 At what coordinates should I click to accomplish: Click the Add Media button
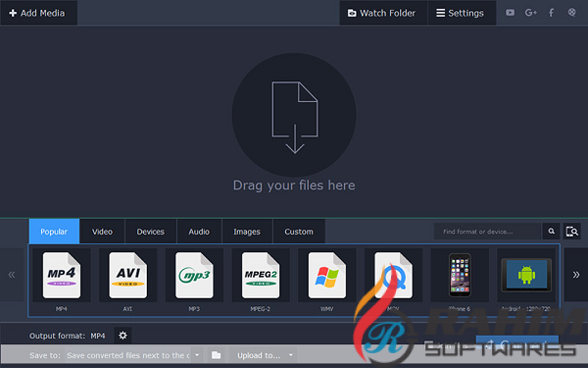(38, 13)
